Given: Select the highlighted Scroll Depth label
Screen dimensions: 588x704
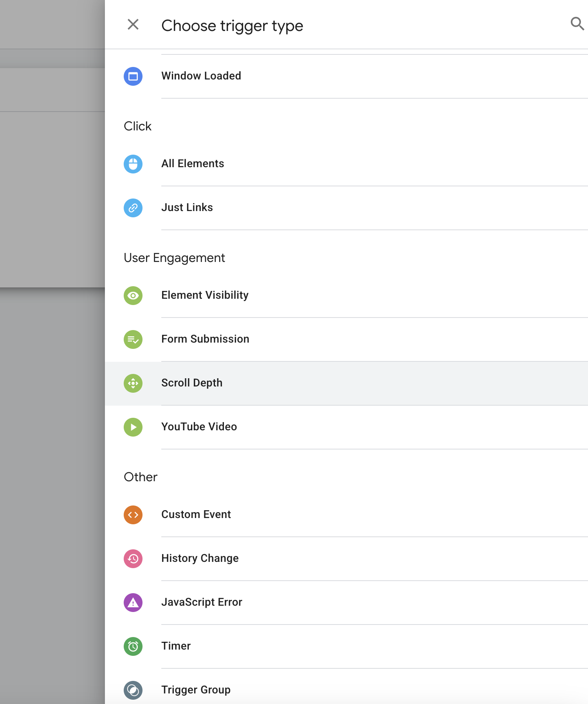Looking at the screenshot, I should click(192, 383).
